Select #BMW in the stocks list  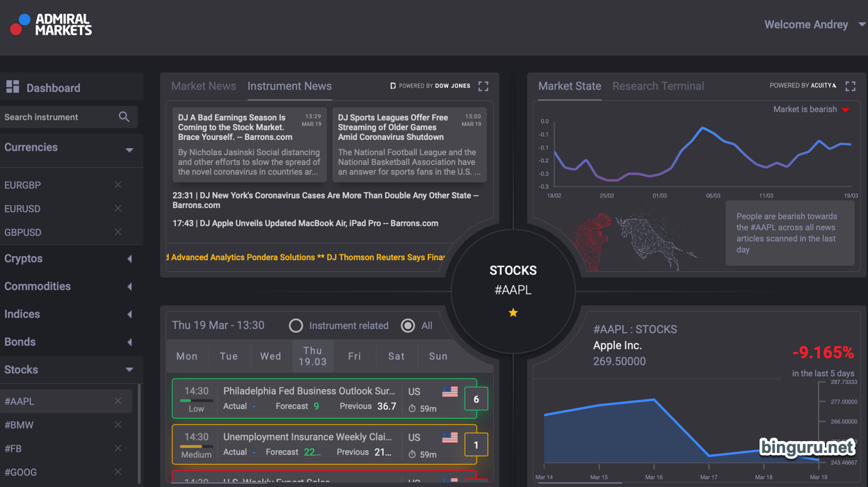[19, 425]
